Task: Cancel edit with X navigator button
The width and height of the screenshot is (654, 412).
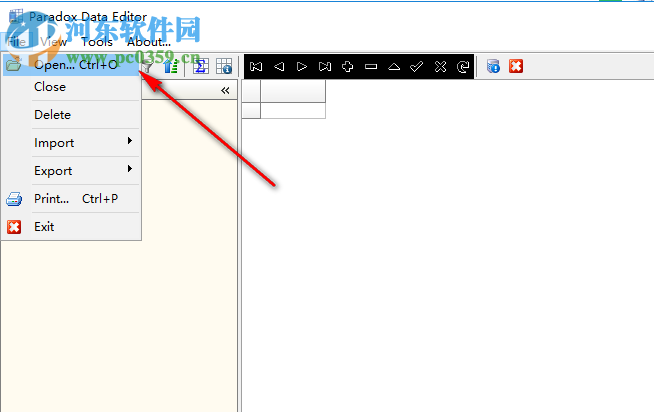Action: [x=440, y=66]
